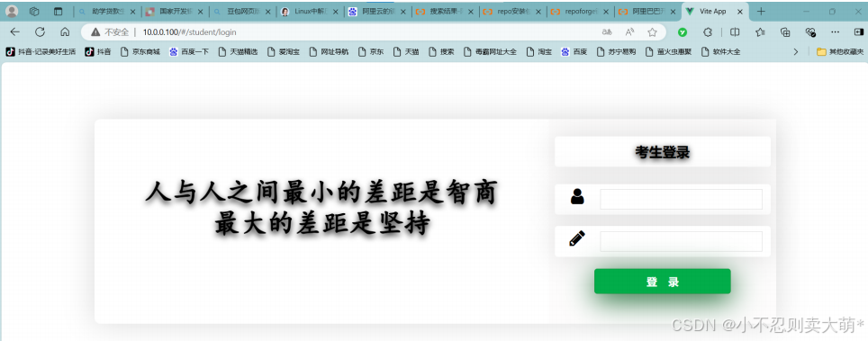Go back to previous page
Image resolution: width=868 pixels, height=341 pixels.
pyautogui.click(x=15, y=32)
